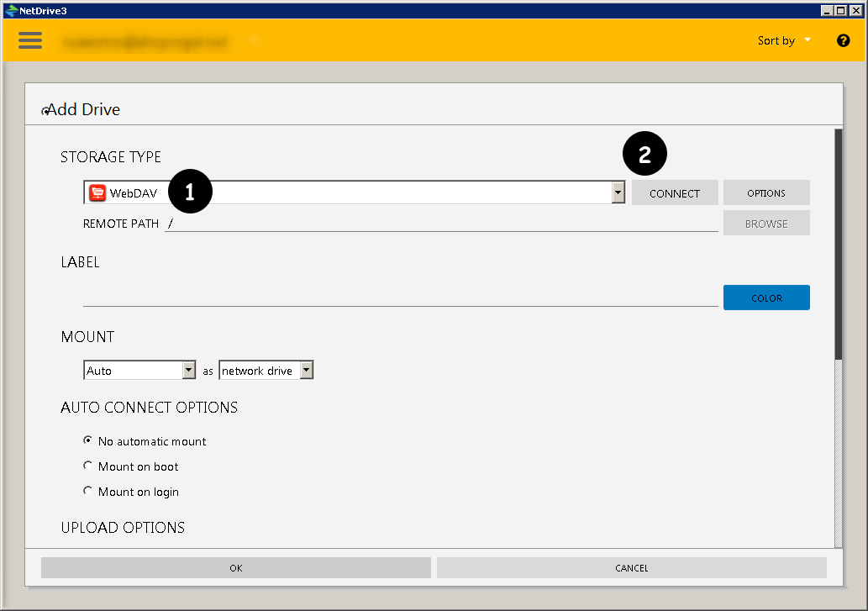Select No automatic mount option
This screenshot has width=868, height=611.
(x=88, y=440)
